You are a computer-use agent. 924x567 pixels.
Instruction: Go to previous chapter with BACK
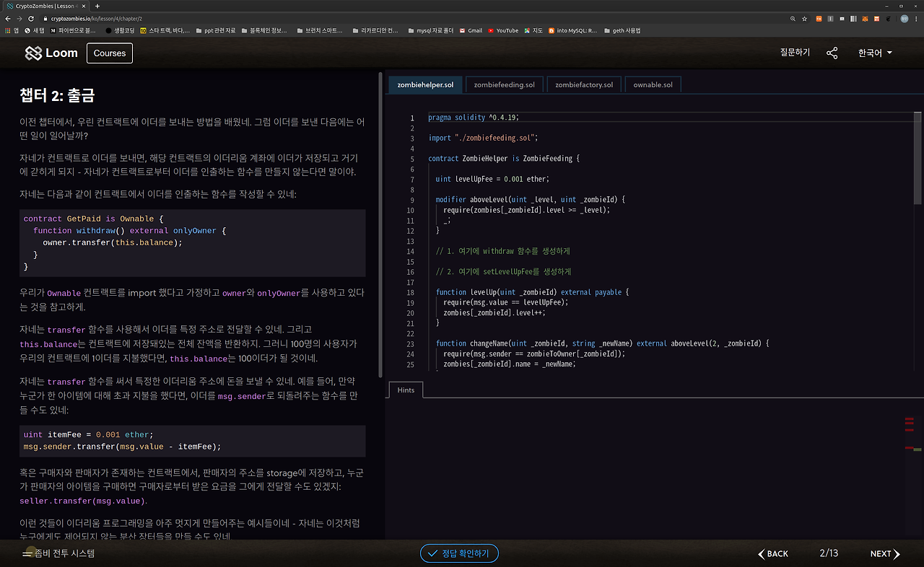tap(773, 553)
